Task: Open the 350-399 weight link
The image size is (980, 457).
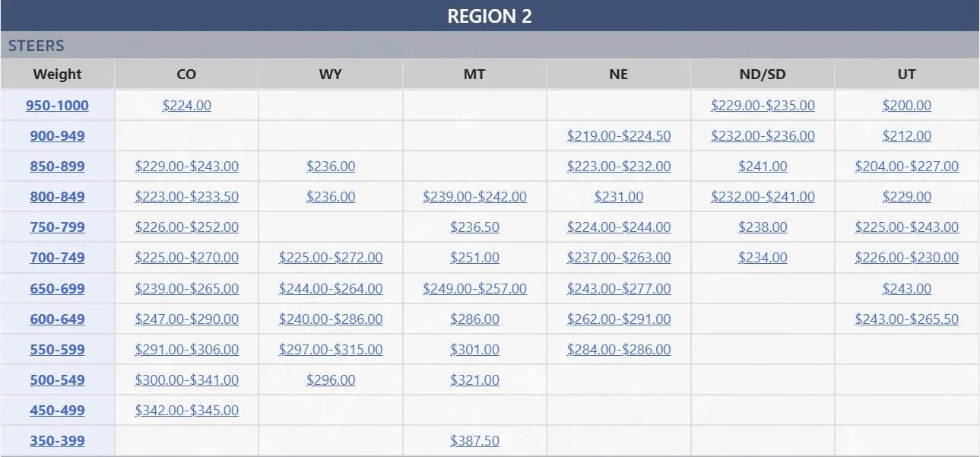Action: (x=57, y=441)
